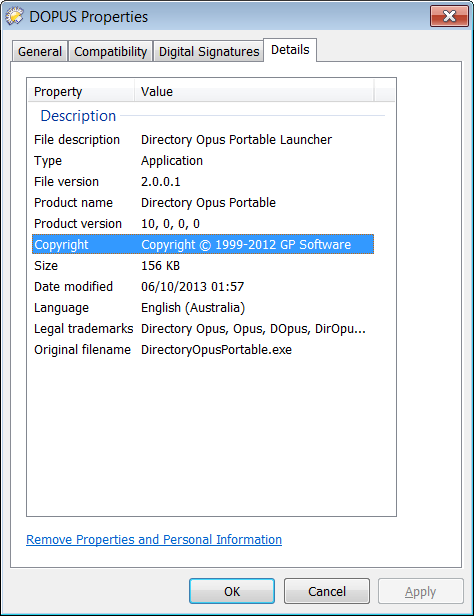474x616 pixels.
Task: Open the Compatibility tab
Action: point(111,51)
